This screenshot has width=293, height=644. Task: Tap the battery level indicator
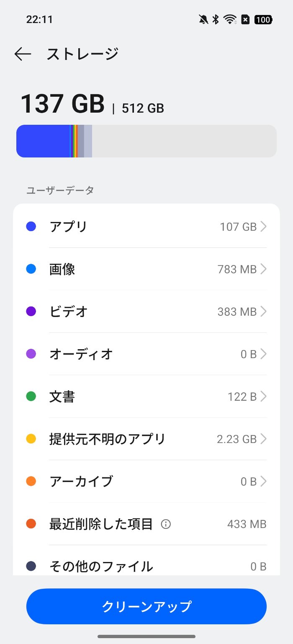pyautogui.click(x=263, y=19)
